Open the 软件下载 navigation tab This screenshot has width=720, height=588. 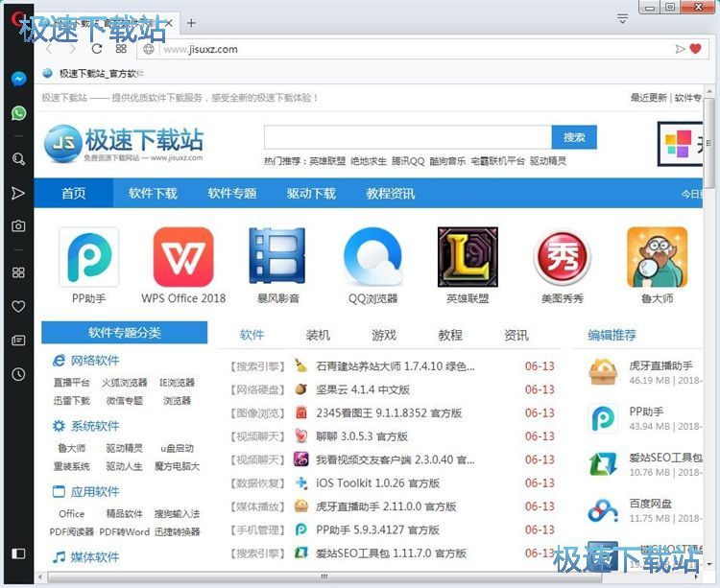point(153,193)
